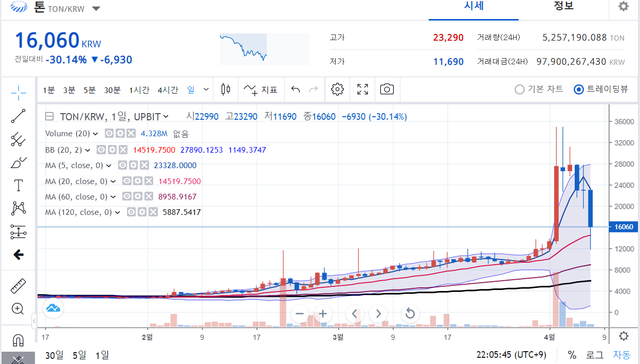Set date range to 5일
640x364 pixels.
[x=79, y=355]
